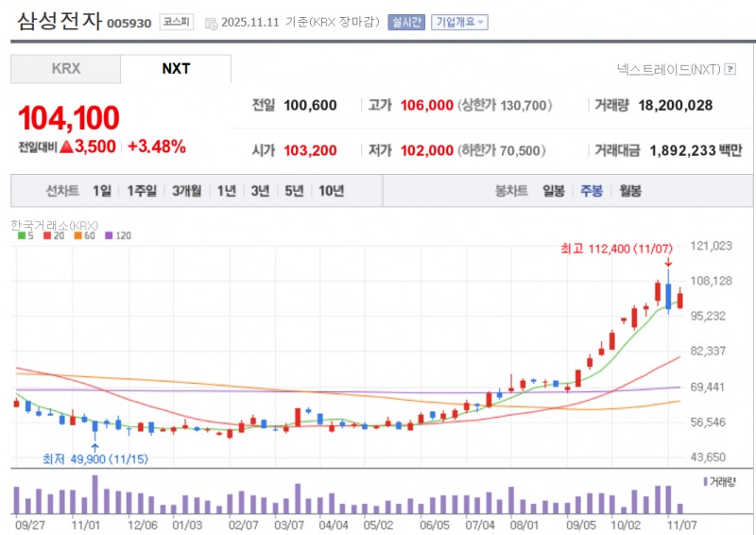Image resolution: width=756 pixels, height=535 pixels.
Task: Click 거래대금 value 1,892,233 백만
Action: (x=696, y=150)
